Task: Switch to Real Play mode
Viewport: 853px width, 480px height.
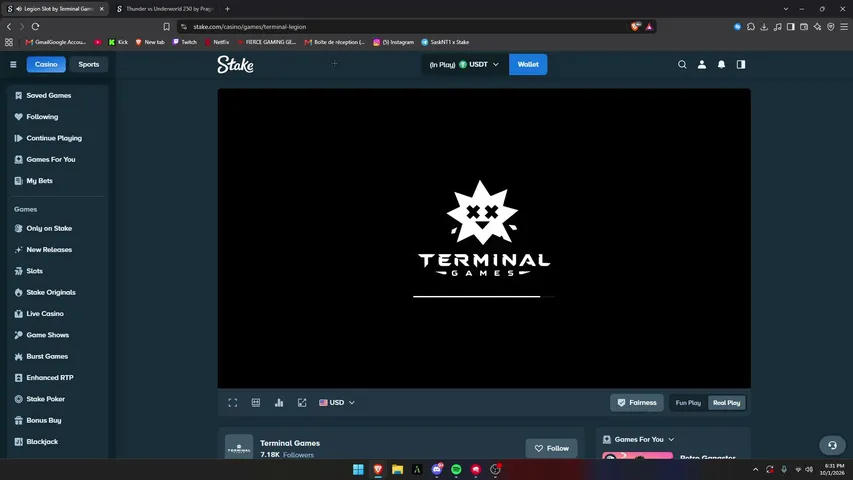Action: tap(727, 403)
